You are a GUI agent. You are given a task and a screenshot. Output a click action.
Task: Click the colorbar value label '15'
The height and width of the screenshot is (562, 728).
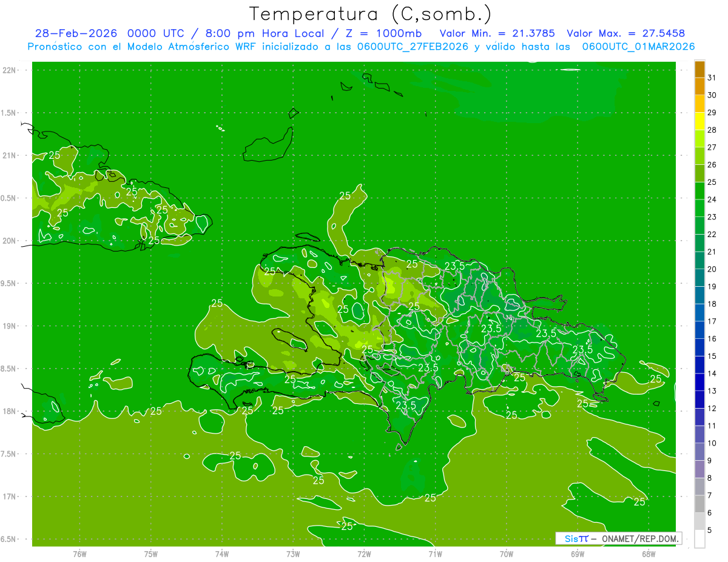tap(712, 356)
